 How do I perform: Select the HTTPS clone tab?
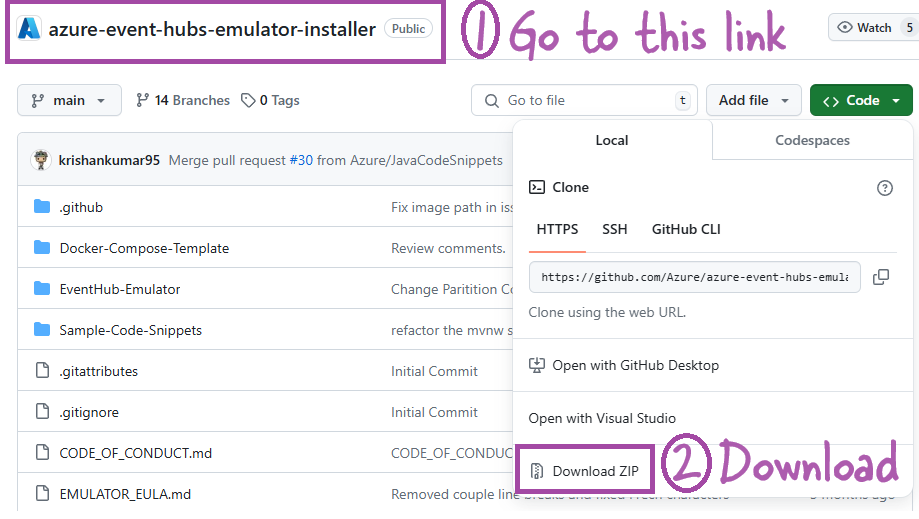click(557, 229)
